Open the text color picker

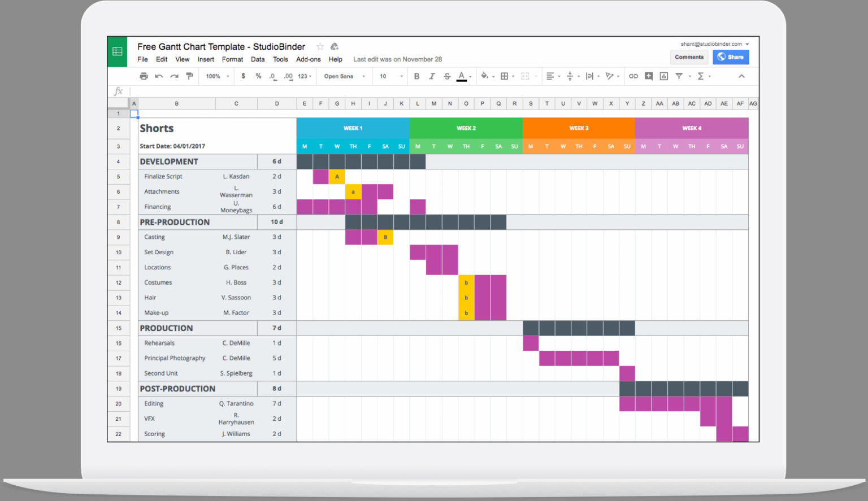pos(462,76)
